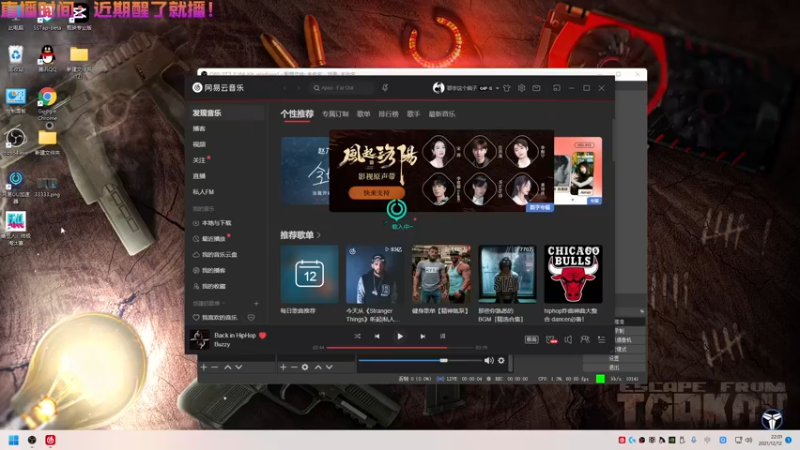Viewport: 800px width, 450px height.
Task: Play the current song Back in HipHop
Action: (399, 336)
